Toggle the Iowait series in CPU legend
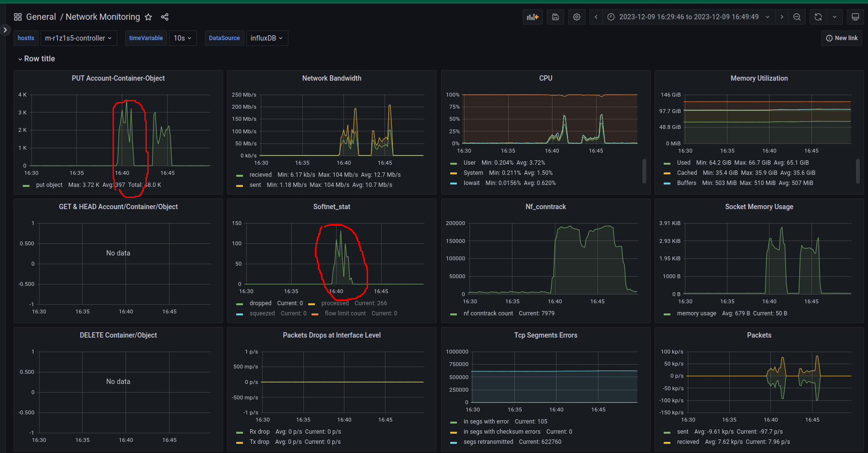The width and height of the screenshot is (868, 453). [x=471, y=183]
